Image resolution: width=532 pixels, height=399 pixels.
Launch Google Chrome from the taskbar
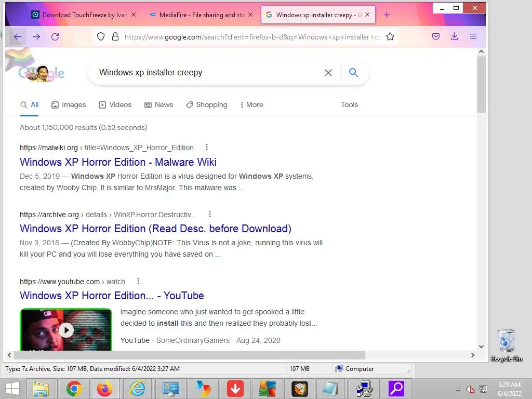(x=74, y=389)
